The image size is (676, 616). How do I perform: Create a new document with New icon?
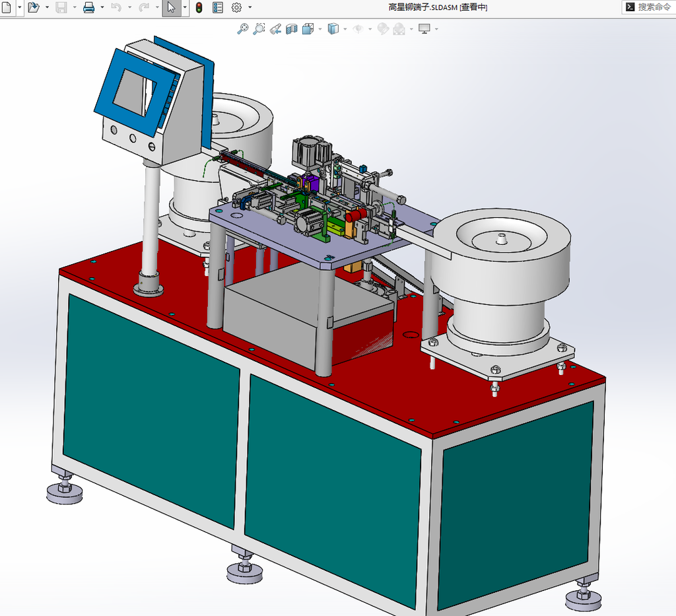(x=6, y=7)
